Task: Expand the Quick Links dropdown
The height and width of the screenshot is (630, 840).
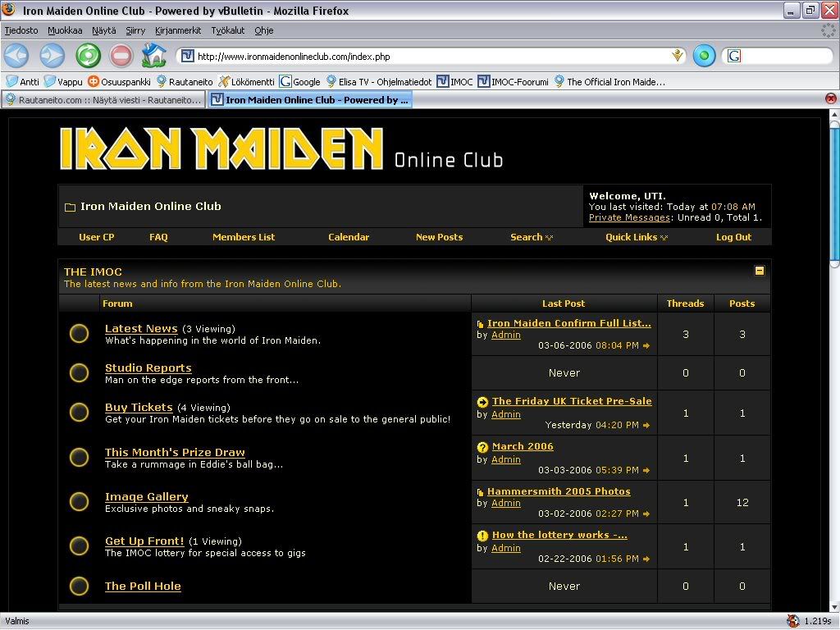Action: (x=664, y=238)
